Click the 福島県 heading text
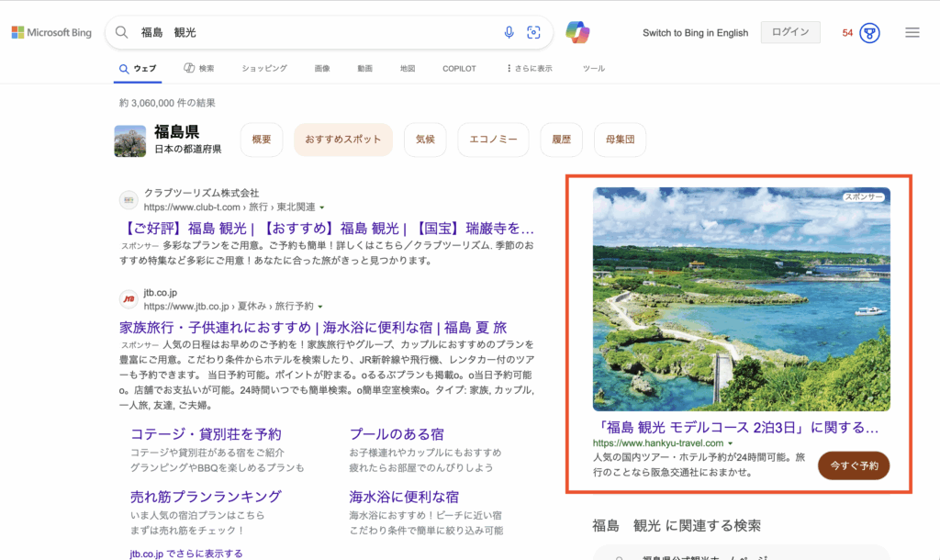 tap(177, 132)
